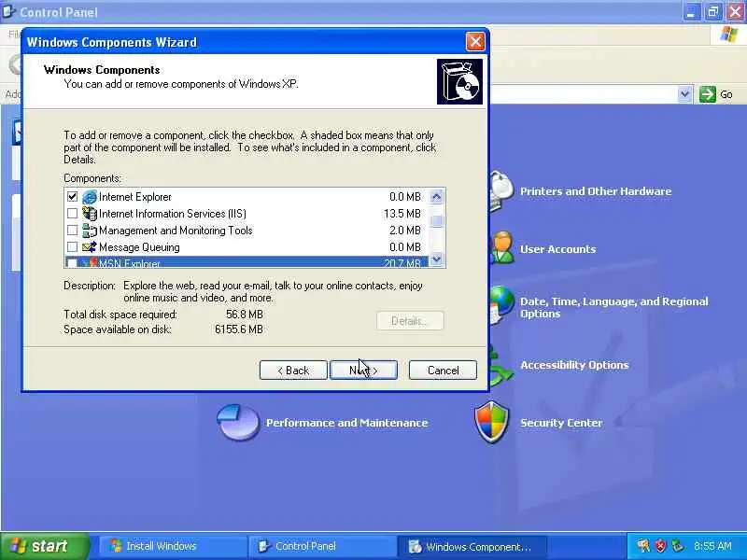Click the Date, Time globe icon
This screenshot has height=560, width=747.
pyautogui.click(x=501, y=305)
